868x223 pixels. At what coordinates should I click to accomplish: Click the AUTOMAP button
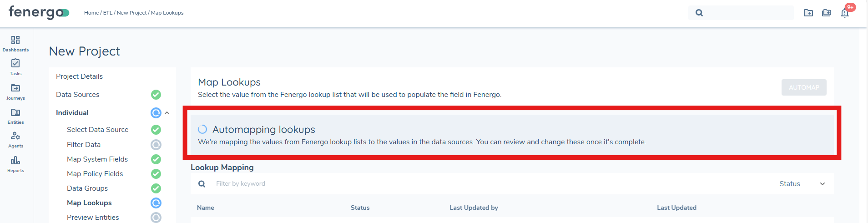click(x=804, y=87)
